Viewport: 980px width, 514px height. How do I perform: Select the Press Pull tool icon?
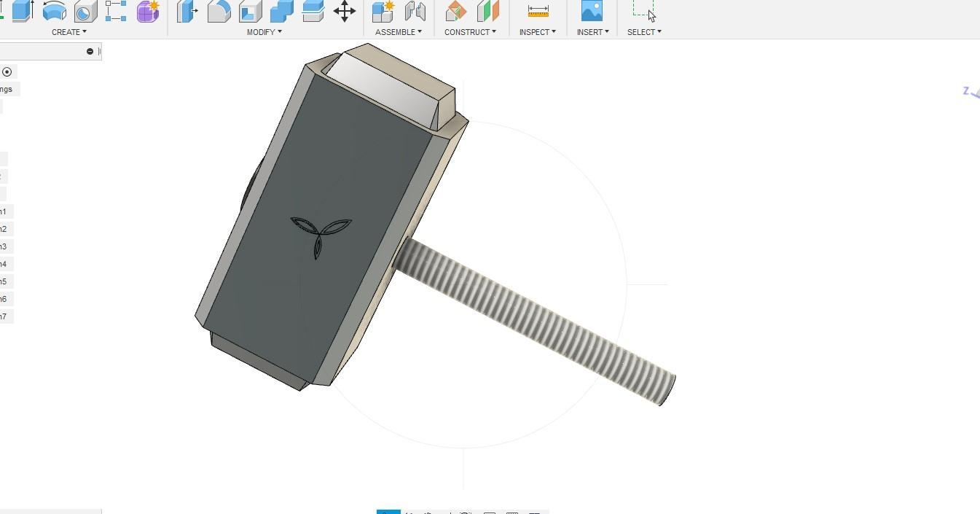tap(187, 11)
